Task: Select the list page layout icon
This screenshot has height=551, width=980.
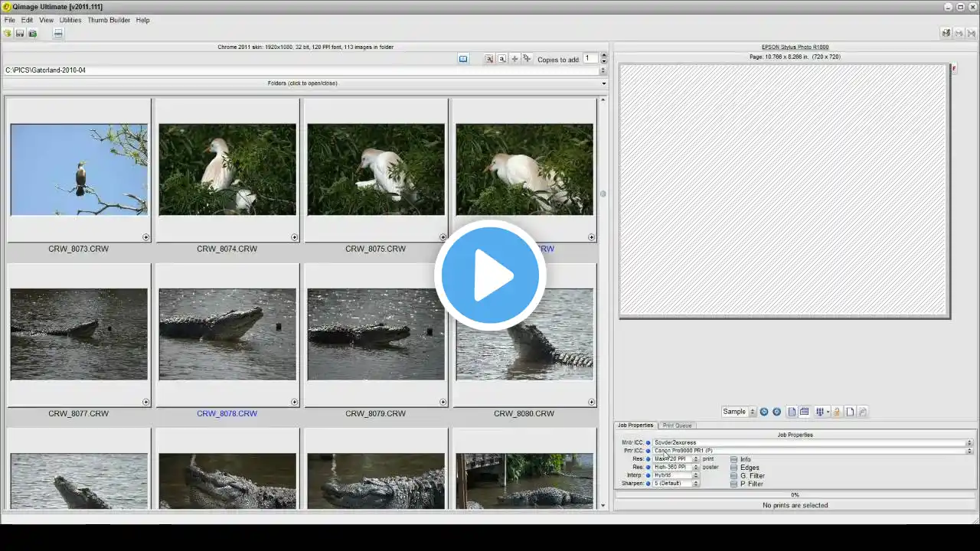Action: [x=804, y=412]
